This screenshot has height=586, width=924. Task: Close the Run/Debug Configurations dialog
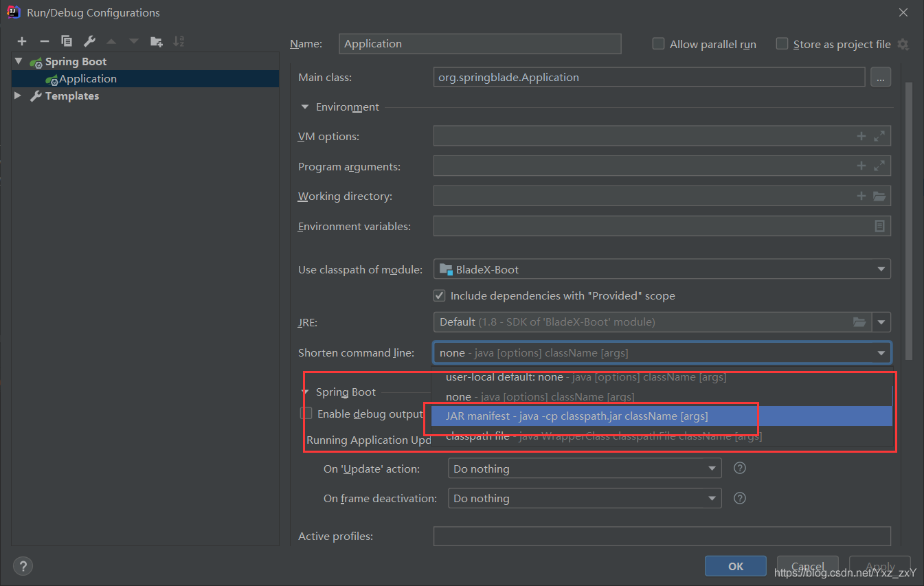tap(903, 12)
